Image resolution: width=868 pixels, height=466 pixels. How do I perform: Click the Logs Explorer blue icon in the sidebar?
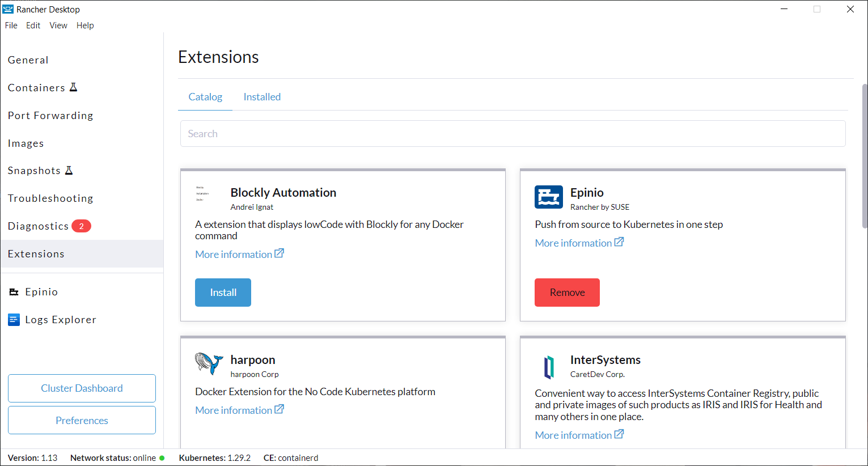(x=14, y=320)
